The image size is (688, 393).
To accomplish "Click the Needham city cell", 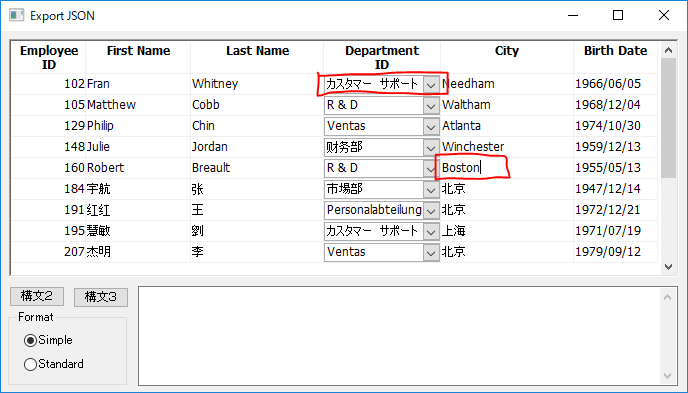I will click(x=507, y=84).
